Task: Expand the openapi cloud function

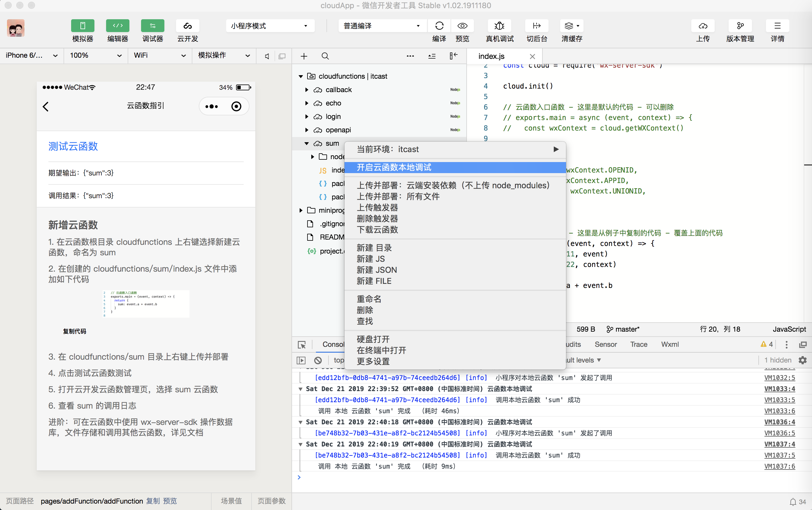Action: [x=307, y=130]
